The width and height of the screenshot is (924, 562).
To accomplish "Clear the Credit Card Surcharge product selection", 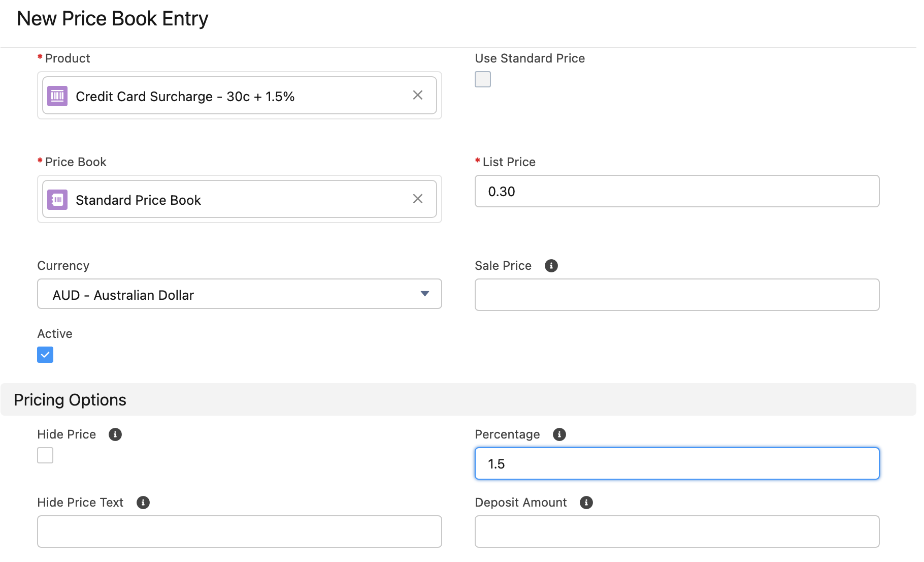I will 418,95.
